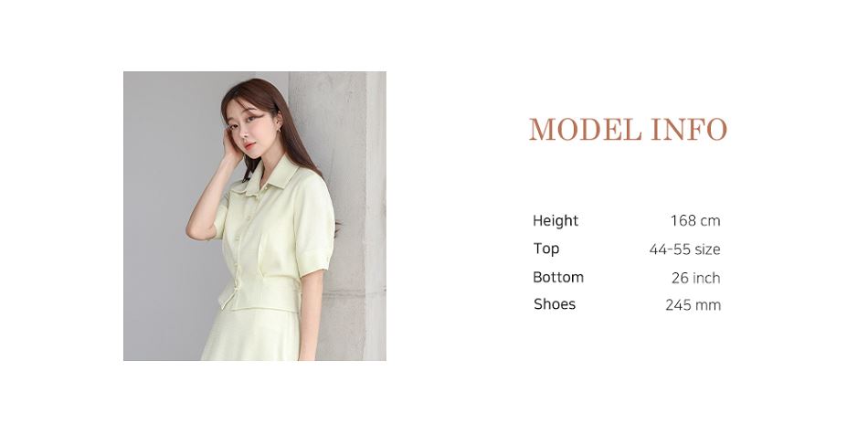Click the word MODEL in the heading
The height and width of the screenshot is (435, 868).
coord(585,129)
